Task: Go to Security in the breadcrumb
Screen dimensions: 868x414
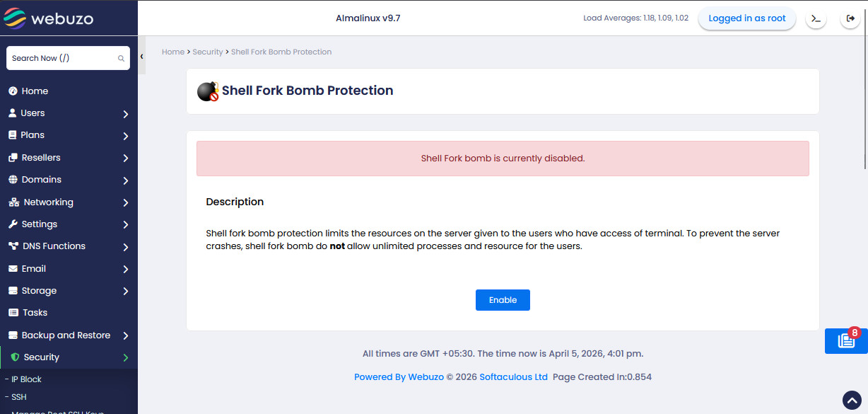Action: (208, 52)
